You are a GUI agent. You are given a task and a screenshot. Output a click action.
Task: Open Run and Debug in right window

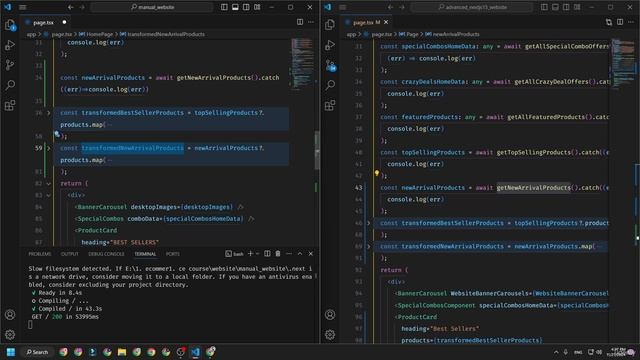[330, 45]
